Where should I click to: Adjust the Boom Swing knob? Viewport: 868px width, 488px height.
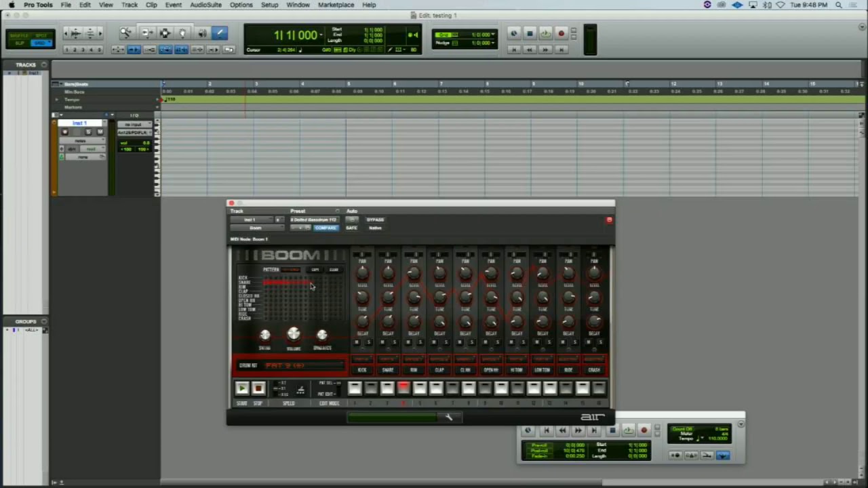pos(264,335)
